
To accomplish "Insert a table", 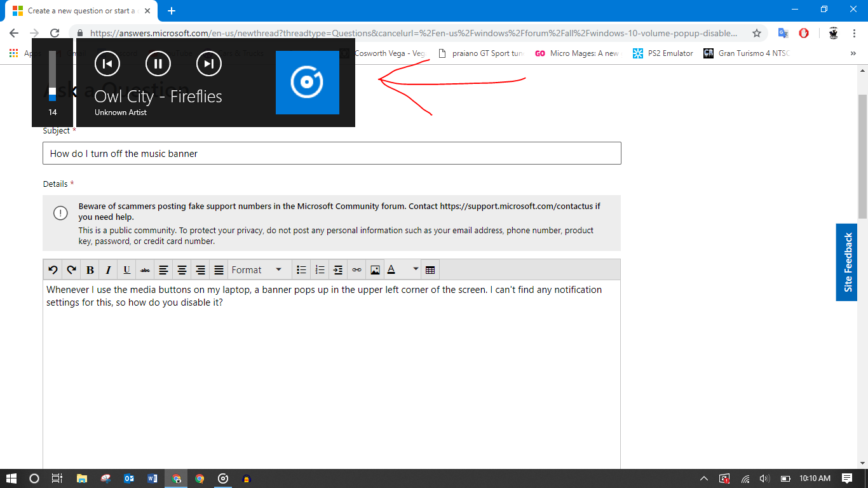I will 430,270.
